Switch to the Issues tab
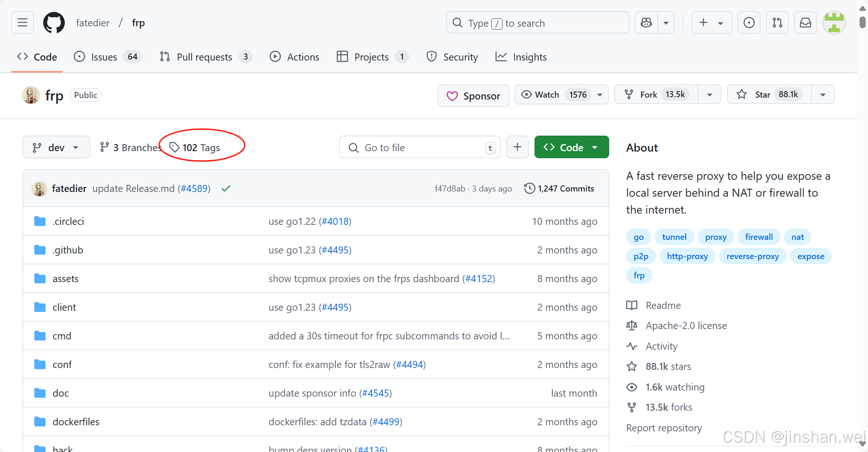The width and height of the screenshot is (868, 452). tap(108, 57)
